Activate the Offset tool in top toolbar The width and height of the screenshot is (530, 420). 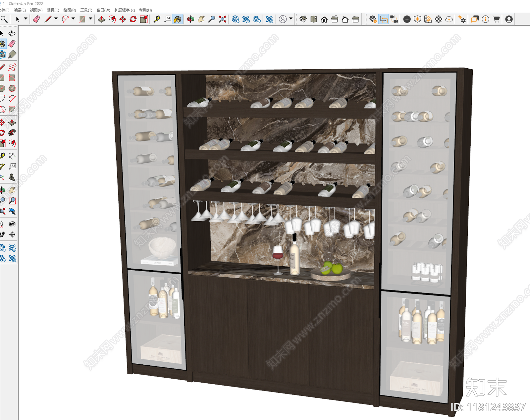click(x=112, y=19)
